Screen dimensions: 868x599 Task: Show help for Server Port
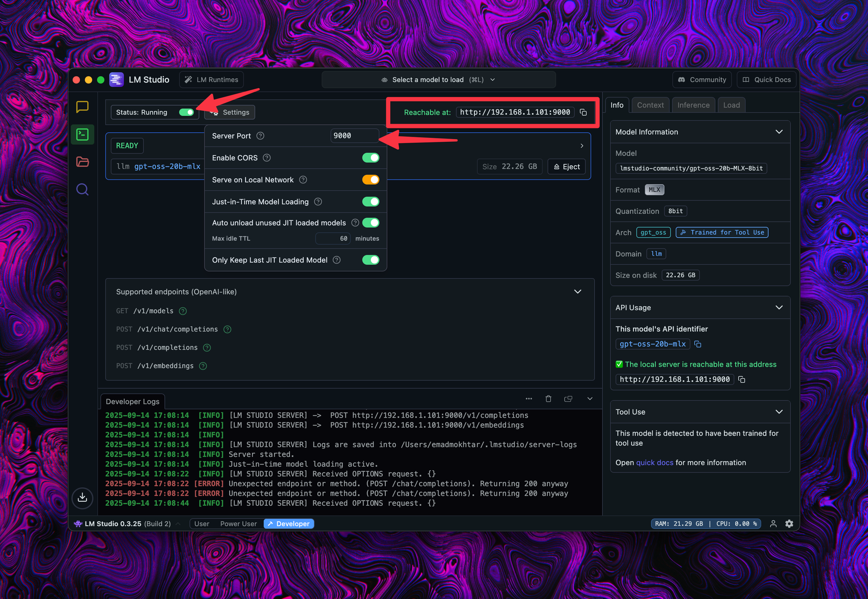(x=260, y=136)
